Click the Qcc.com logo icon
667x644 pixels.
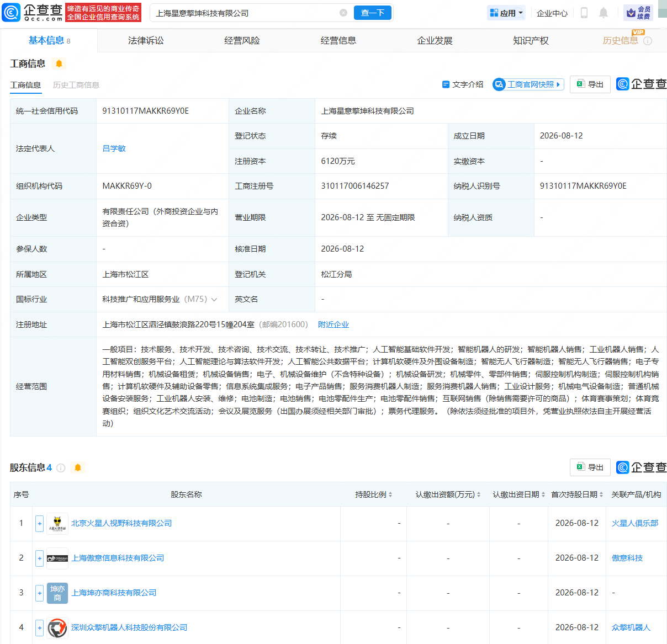coord(11,12)
